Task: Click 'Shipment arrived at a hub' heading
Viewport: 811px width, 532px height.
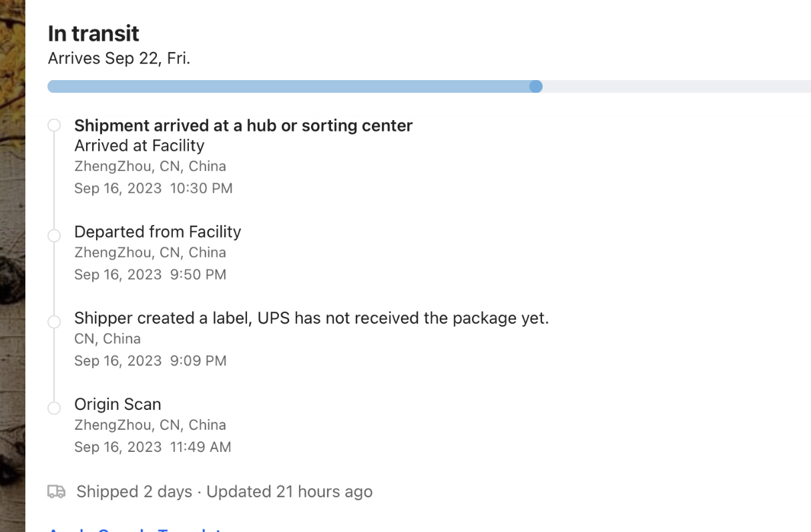Action: coord(243,125)
